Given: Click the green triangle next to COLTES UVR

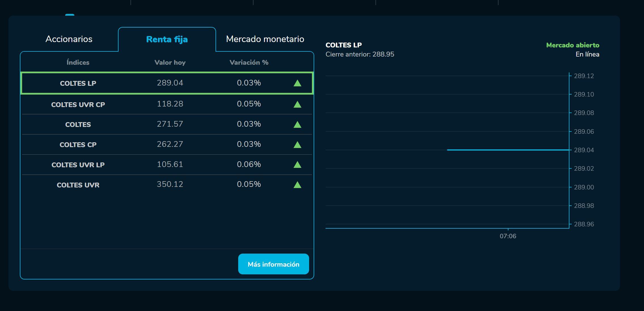Looking at the screenshot, I should [x=298, y=185].
